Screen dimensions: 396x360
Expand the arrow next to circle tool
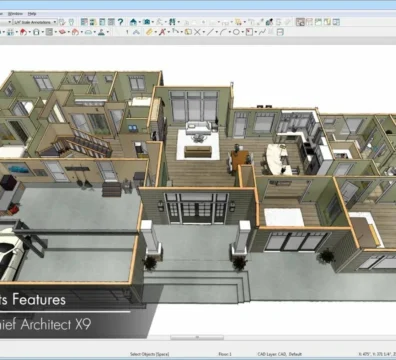(x=242, y=32)
